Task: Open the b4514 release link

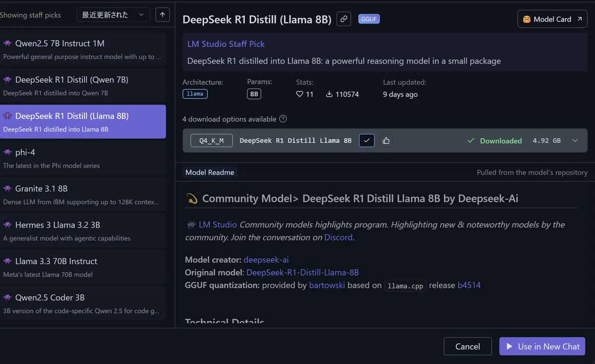Action: 469,286
